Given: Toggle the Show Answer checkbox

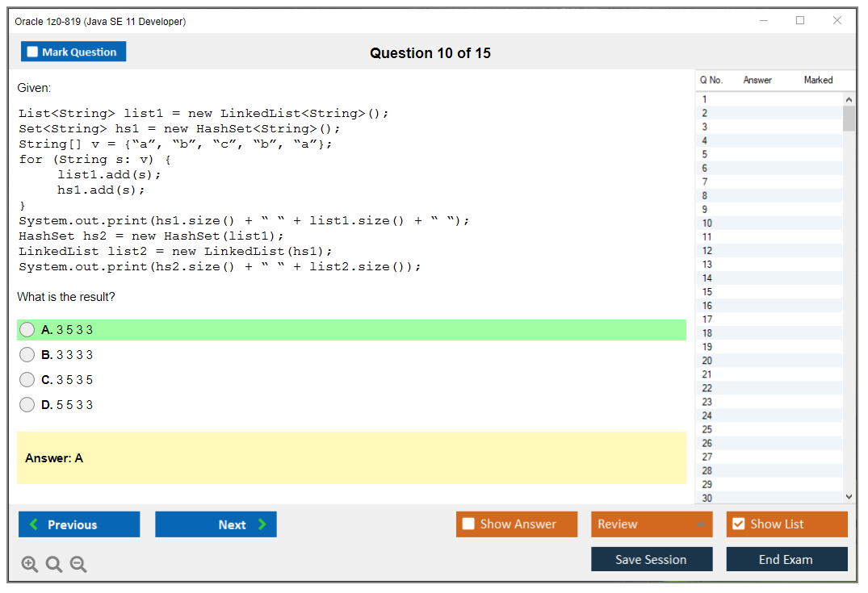Looking at the screenshot, I should pos(468,524).
